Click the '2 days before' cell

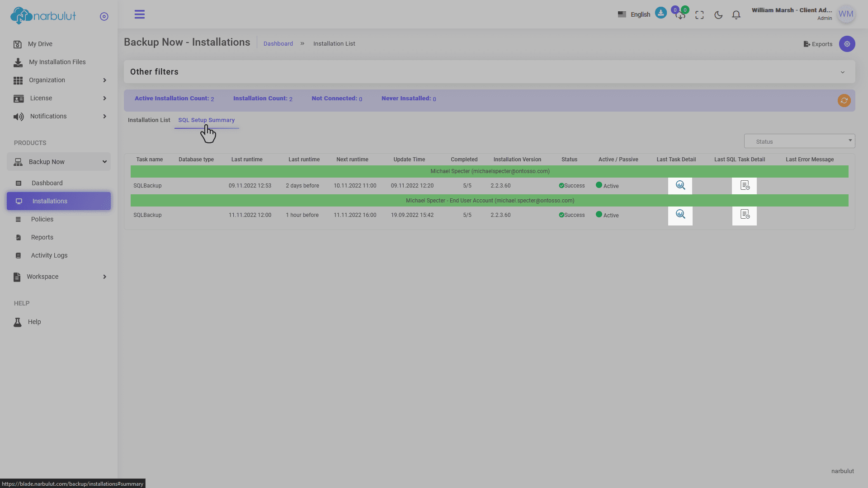[302, 186]
